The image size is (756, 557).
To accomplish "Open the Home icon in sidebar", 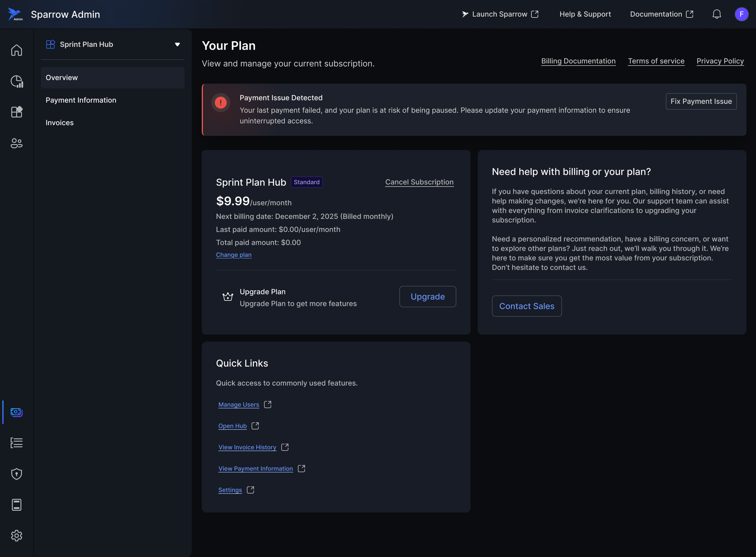I will point(17,50).
